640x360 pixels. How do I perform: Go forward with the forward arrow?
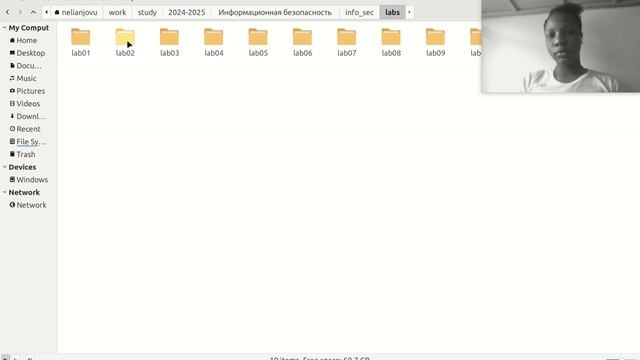coord(20,12)
